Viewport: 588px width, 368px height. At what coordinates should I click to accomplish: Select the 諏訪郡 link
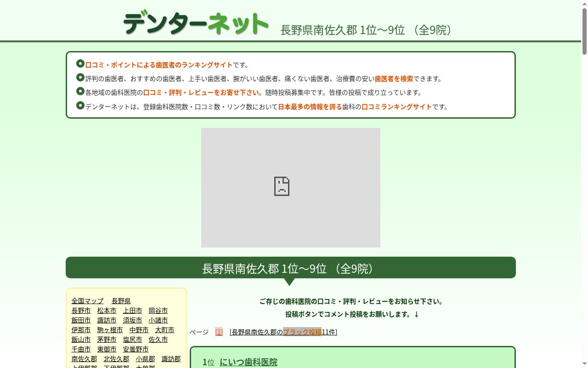(171, 359)
